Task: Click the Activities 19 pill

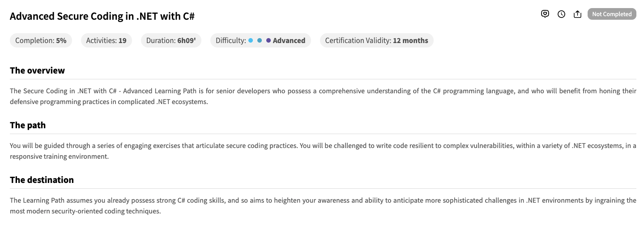Action: [106, 40]
